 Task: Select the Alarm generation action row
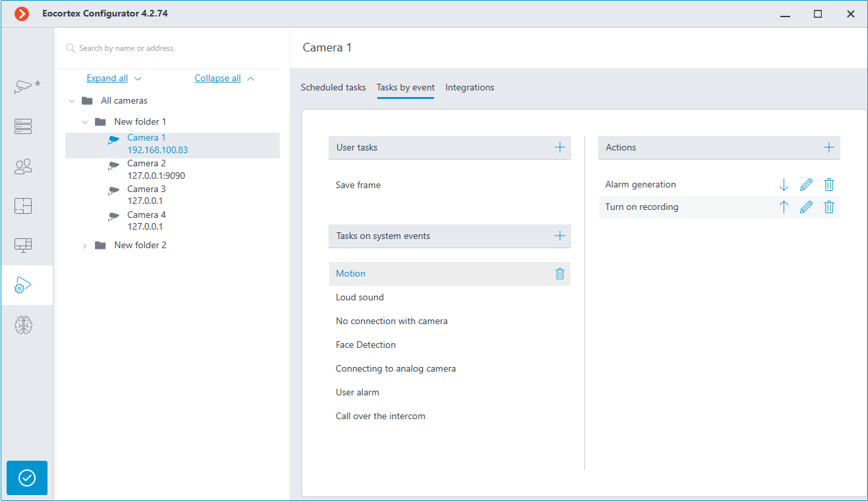pyautogui.click(x=719, y=185)
